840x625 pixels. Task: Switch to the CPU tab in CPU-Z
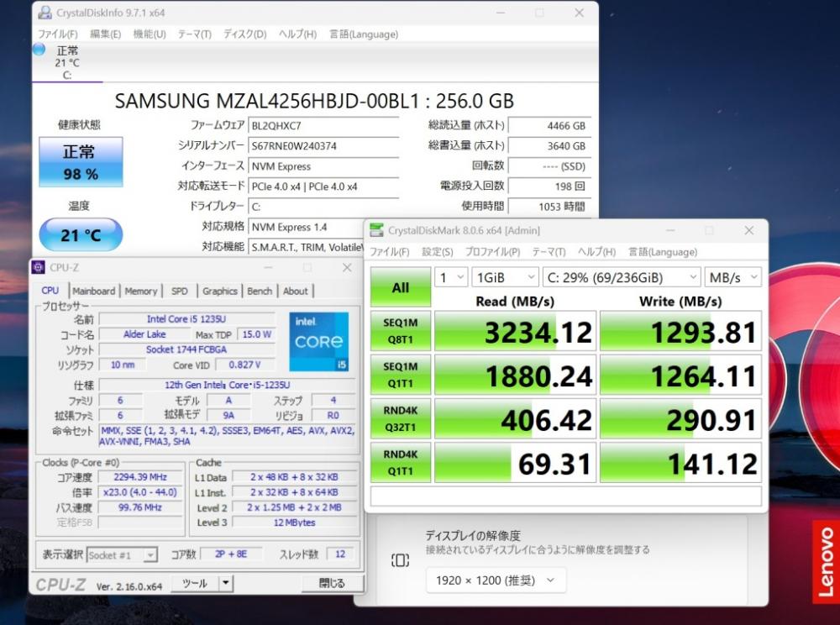50,291
